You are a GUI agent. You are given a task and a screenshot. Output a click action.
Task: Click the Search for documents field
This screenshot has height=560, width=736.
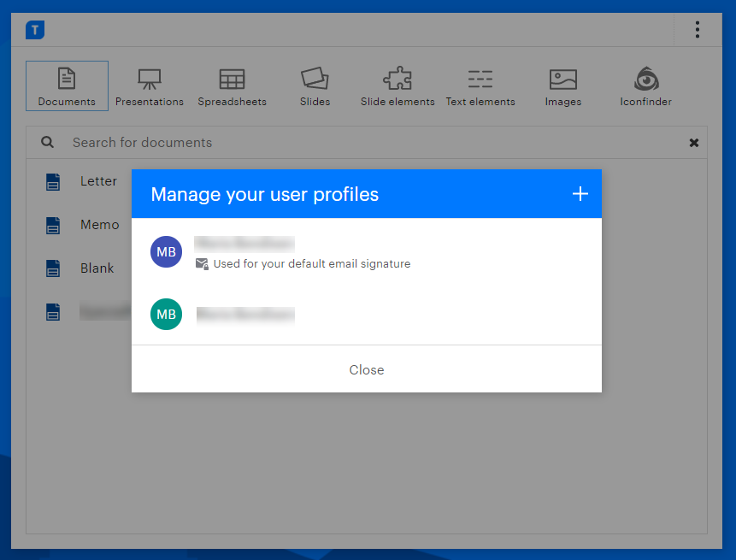[367, 142]
